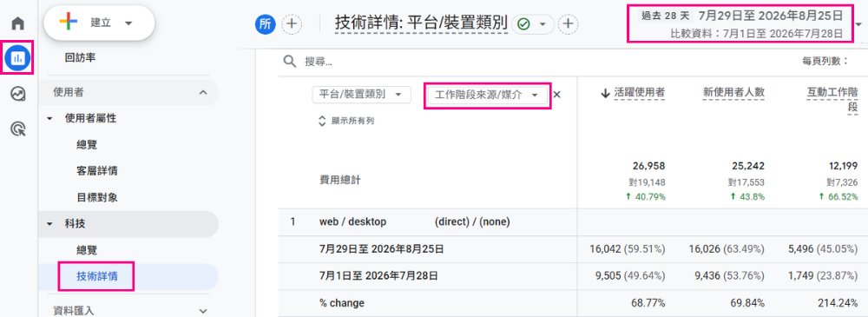The width and height of the screenshot is (868, 317).
Task: Open the Home icon in left rail
Action: (x=18, y=23)
